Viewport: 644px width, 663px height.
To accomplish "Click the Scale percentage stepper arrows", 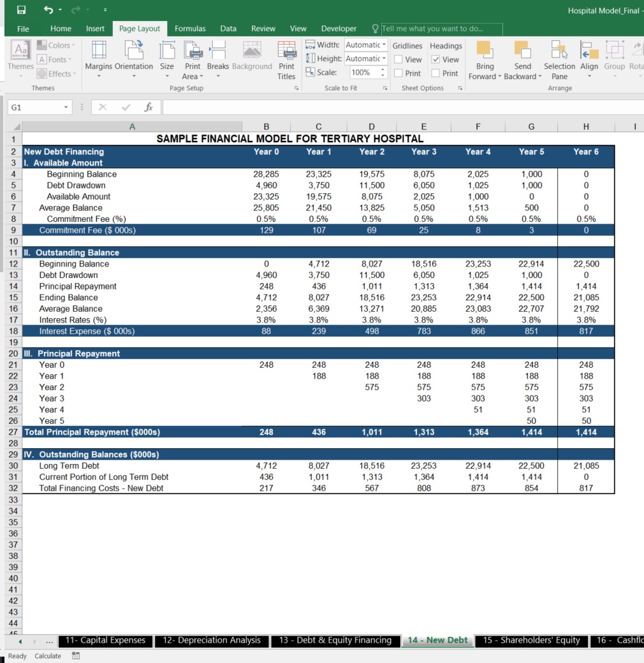I will [383, 72].
